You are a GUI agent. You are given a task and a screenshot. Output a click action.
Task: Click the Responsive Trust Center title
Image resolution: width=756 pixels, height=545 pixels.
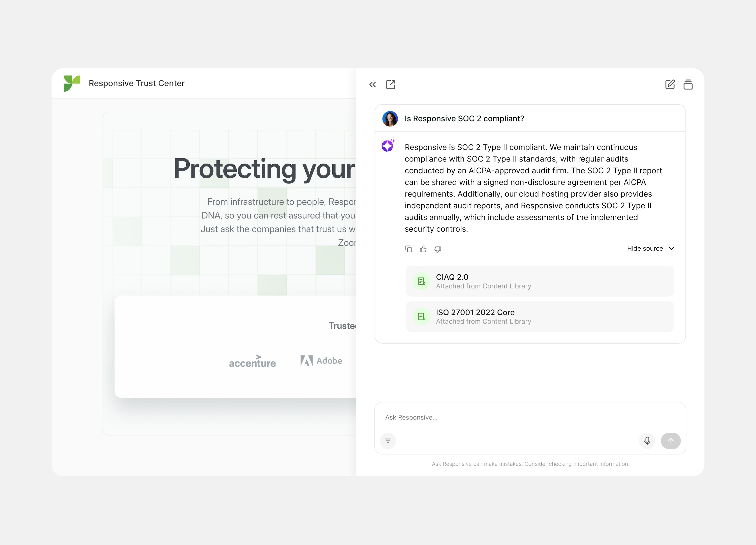pos(136,83)
